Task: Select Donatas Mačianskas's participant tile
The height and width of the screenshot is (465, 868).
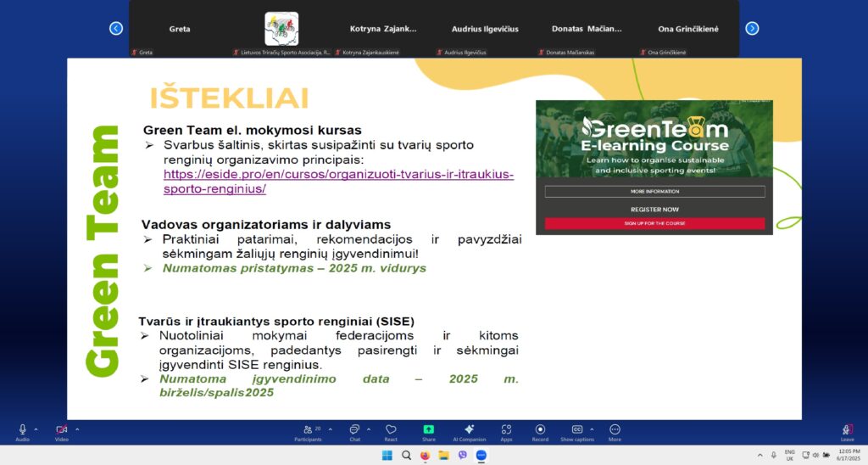Action: tap(587, 29)
